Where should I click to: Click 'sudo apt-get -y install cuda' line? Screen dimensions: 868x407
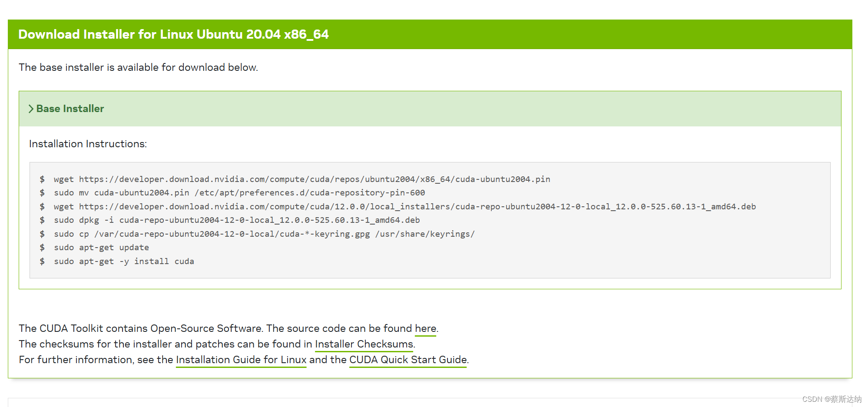[x=124, y=261]
